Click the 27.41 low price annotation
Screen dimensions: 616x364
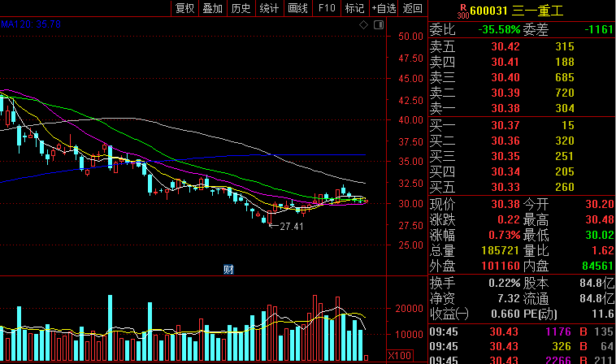click(x=292, y=227)
